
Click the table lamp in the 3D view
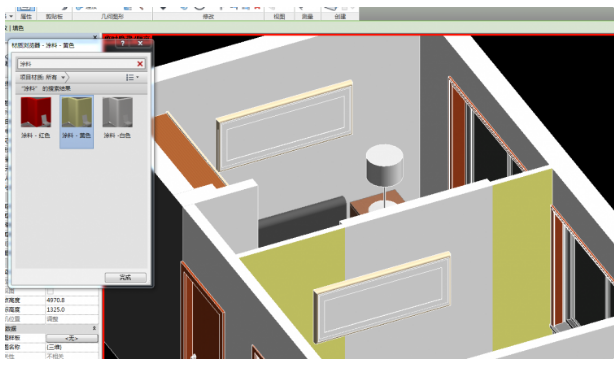point(384,175)
